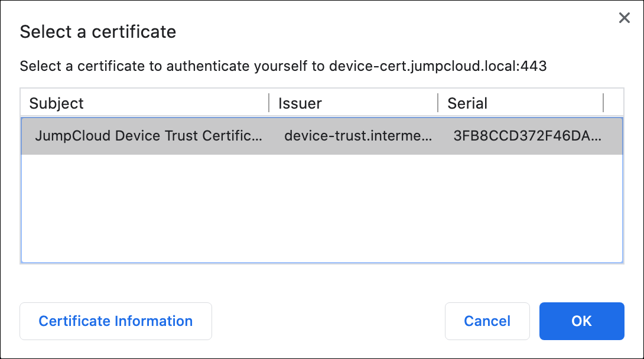Click the divider between Issuer and Serial columns
The width and height of the screenshot is (644, 359).
[x=438, y=103]
